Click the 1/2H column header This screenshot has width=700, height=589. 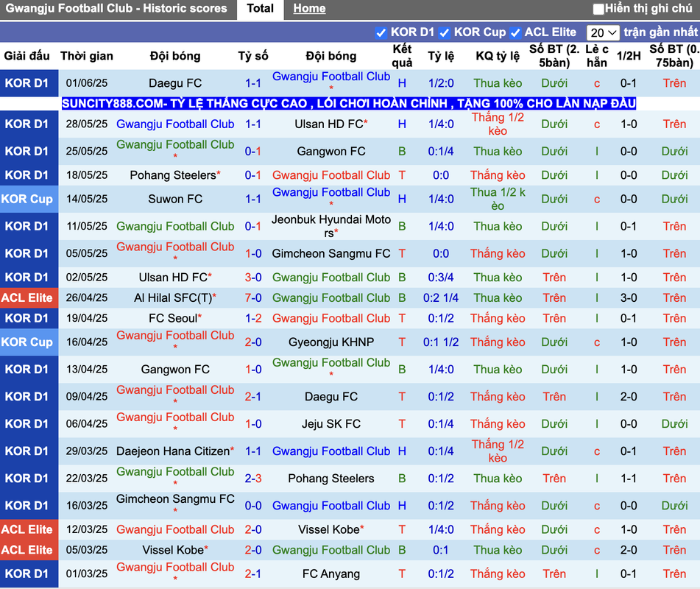pos(629,56)
